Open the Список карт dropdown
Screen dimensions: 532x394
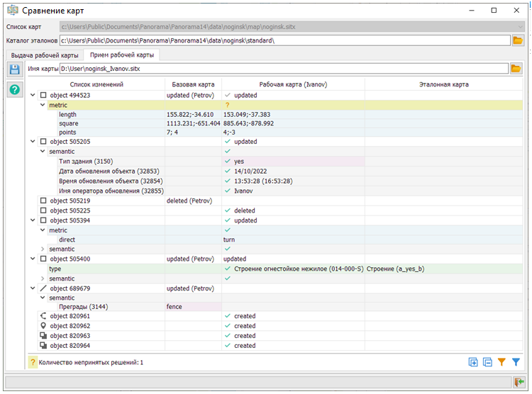(x=519, y=27)
